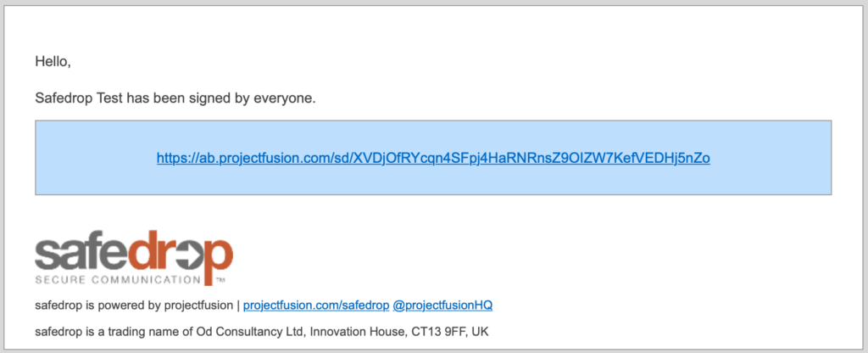The width and height of the screenshot is (868, 353).
Task: Click the "SECURE COMMUNICATION" tagline under the logo
Action: tap(117, 279)
